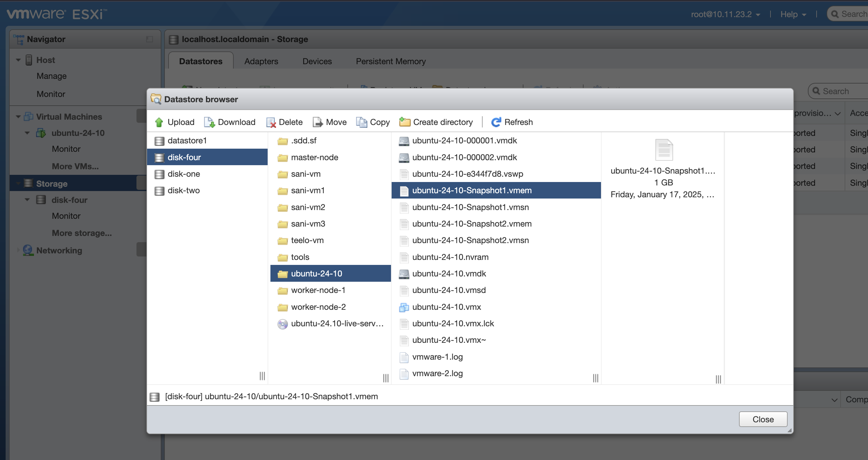Screen dimensions: 868x460
Task: Click the Host server icon in Navigator
Action: (29, 60)
